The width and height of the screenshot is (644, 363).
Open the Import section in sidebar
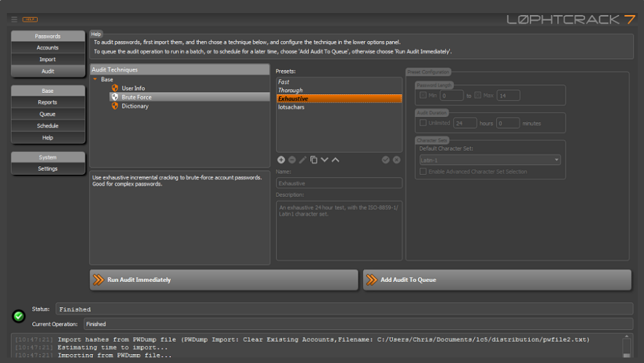click(x=47, y=60)
